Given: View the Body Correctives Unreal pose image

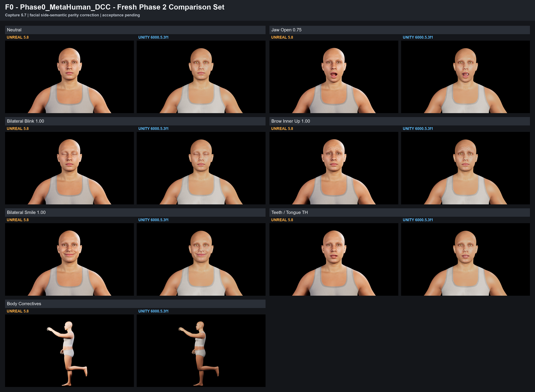Looking at the screenshot, I should click(69, 351).
